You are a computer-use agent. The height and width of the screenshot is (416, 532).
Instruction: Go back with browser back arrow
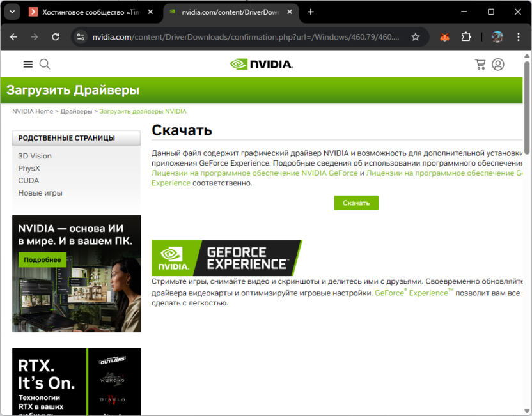click(13, 36)
